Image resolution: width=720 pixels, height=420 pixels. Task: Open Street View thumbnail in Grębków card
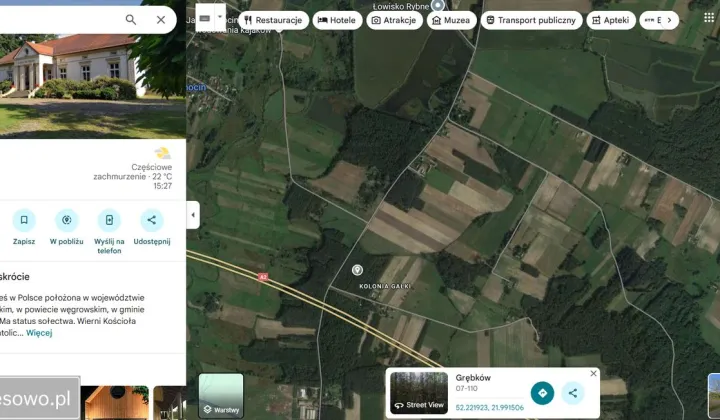419,393
